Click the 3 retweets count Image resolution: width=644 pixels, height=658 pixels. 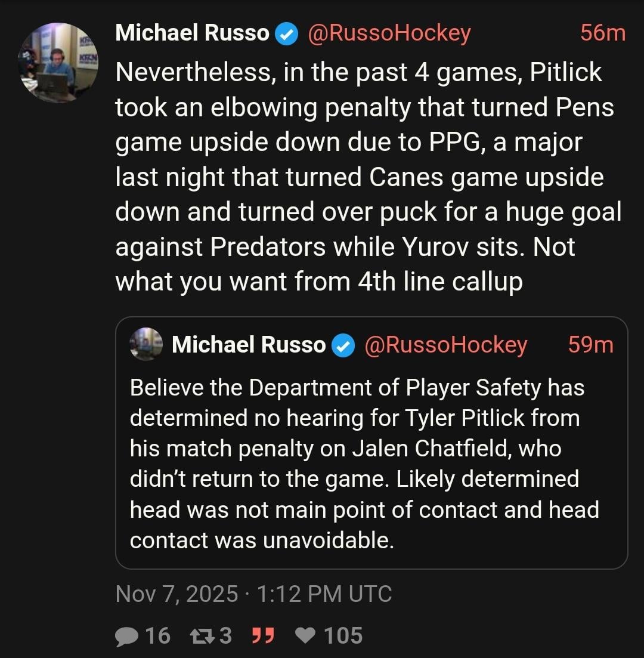point(225,635)
